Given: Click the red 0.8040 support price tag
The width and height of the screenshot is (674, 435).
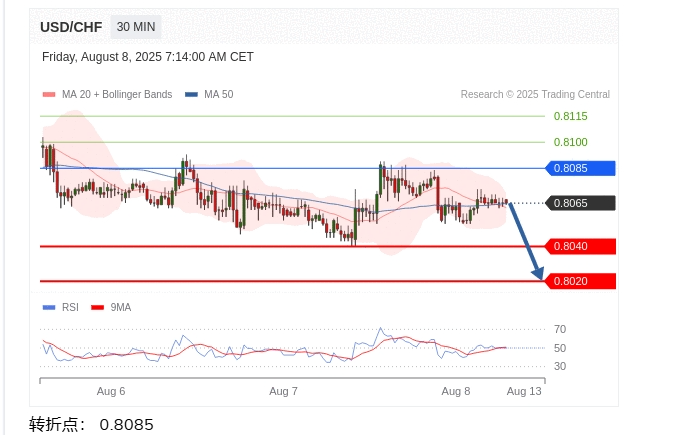Looking at the screenshot, I should [580, 246].
